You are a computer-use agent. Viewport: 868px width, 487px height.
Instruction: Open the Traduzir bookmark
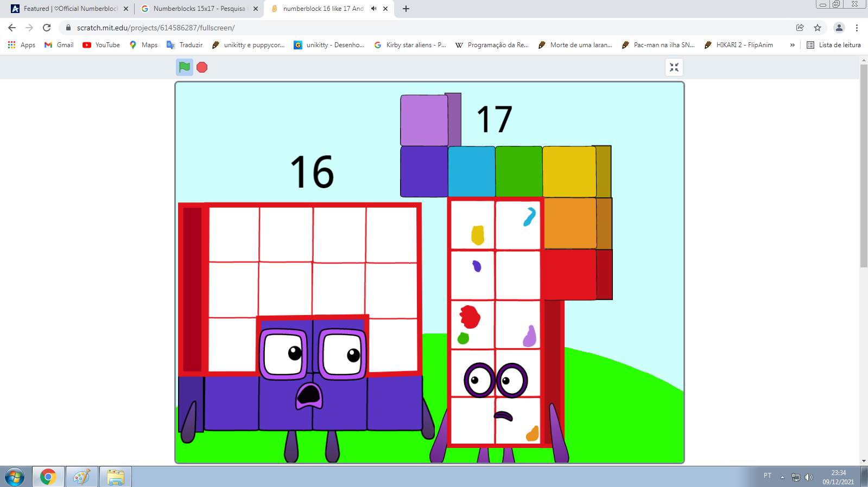185,45
